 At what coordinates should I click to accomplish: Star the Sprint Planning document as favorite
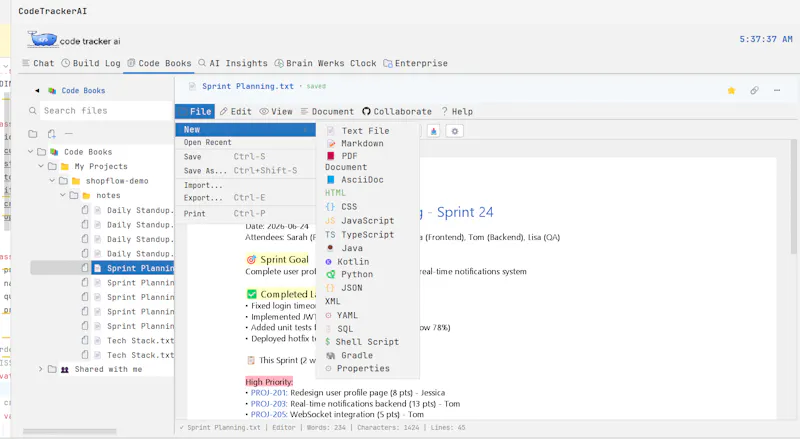[731, 90]
